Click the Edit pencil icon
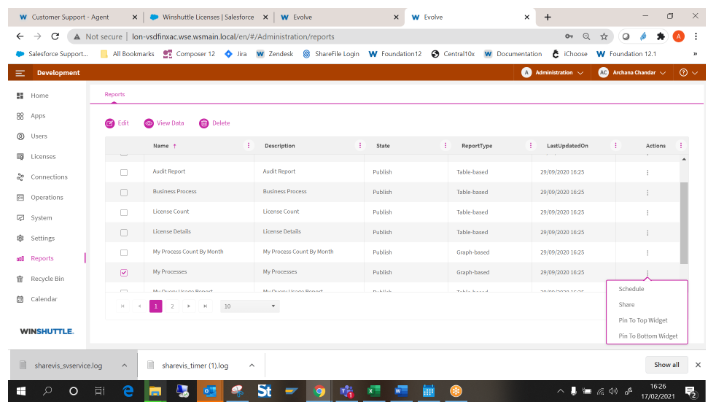This screenshot has width=706, height=411. point(110,123)
